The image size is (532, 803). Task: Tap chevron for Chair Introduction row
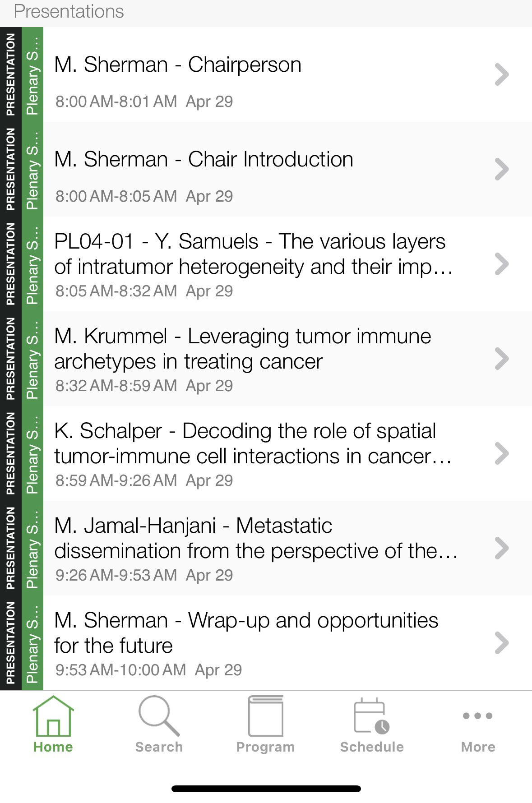501,170
